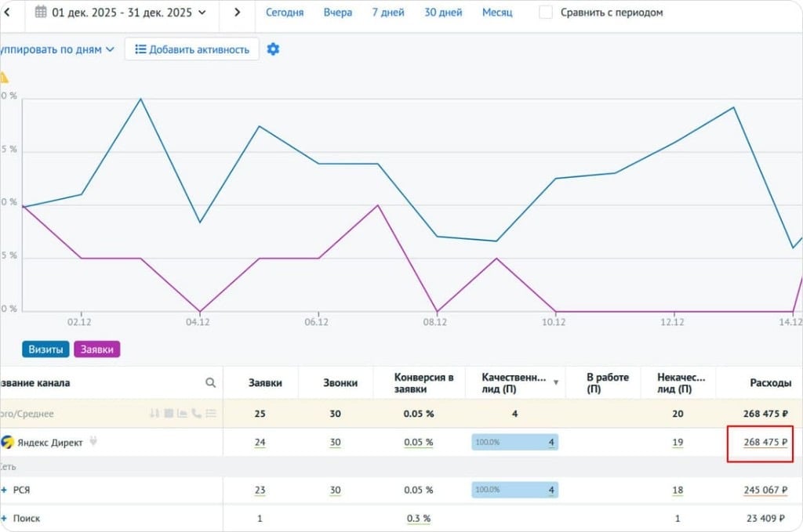Select the Месяц period
The width and height of the screenshot is (803, 532).
[497, 13]
